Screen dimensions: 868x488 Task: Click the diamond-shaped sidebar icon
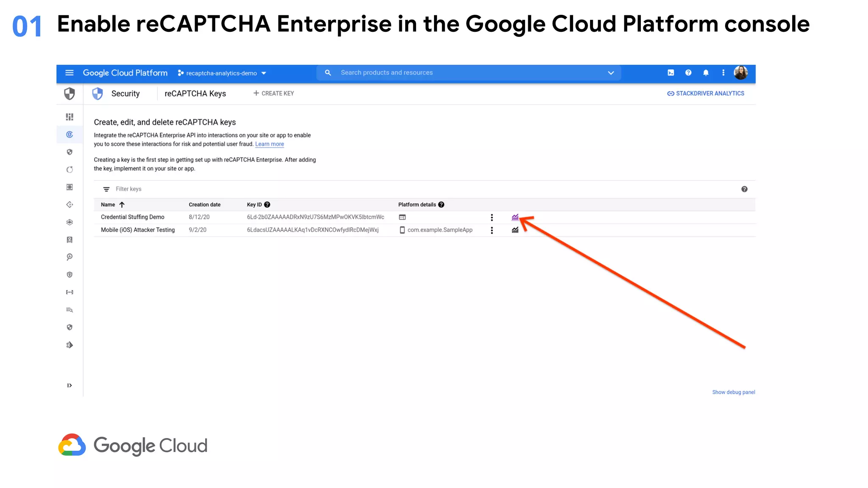[x=70, y=205]
